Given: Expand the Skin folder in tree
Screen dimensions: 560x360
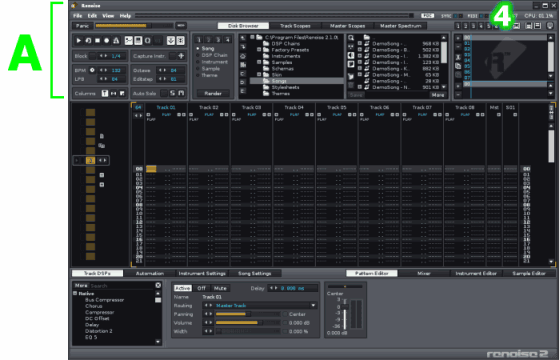Looking at the screenshot, I should click(x=259, y=75).
